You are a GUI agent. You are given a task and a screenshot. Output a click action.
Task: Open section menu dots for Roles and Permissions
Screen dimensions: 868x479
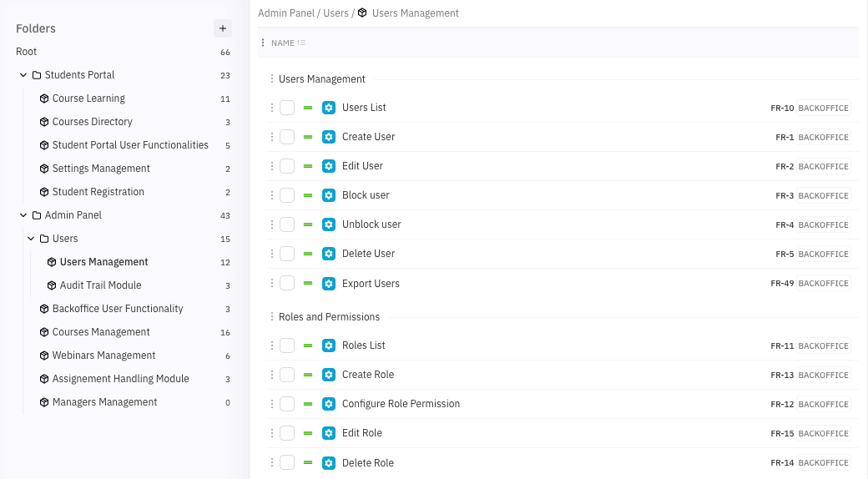(272, 317)
